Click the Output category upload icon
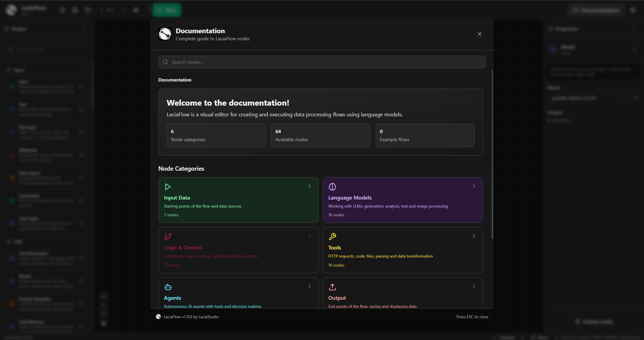644x340 pixels. tap(333, 287)
